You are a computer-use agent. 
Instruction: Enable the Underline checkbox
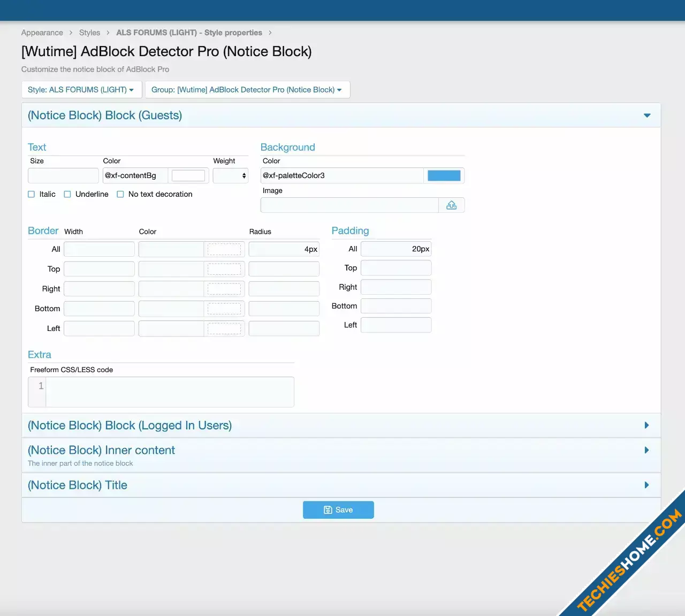(x=67, y=194)
